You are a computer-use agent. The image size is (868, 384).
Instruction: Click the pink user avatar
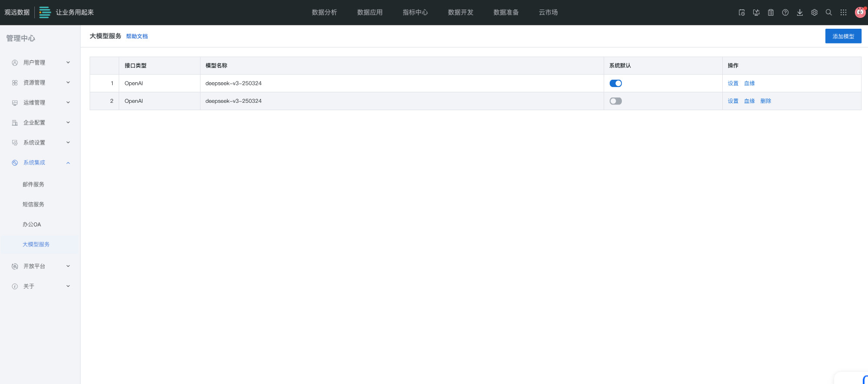[860, 13]
